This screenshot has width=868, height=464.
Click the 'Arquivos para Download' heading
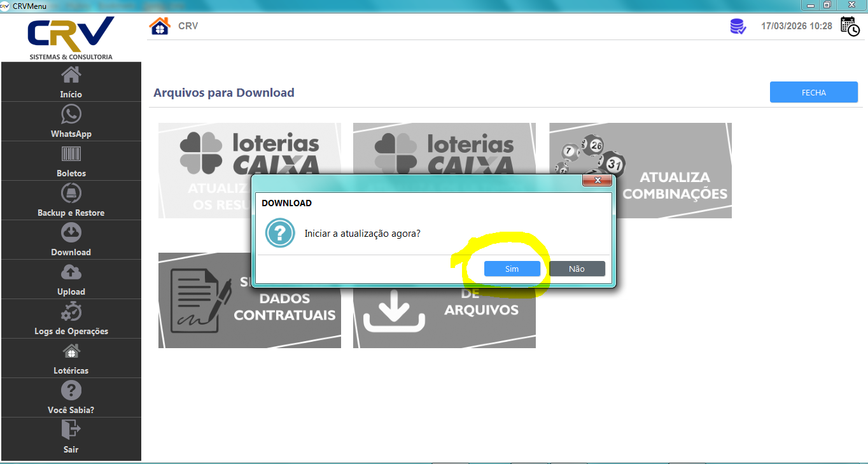(x=224, y=93)
